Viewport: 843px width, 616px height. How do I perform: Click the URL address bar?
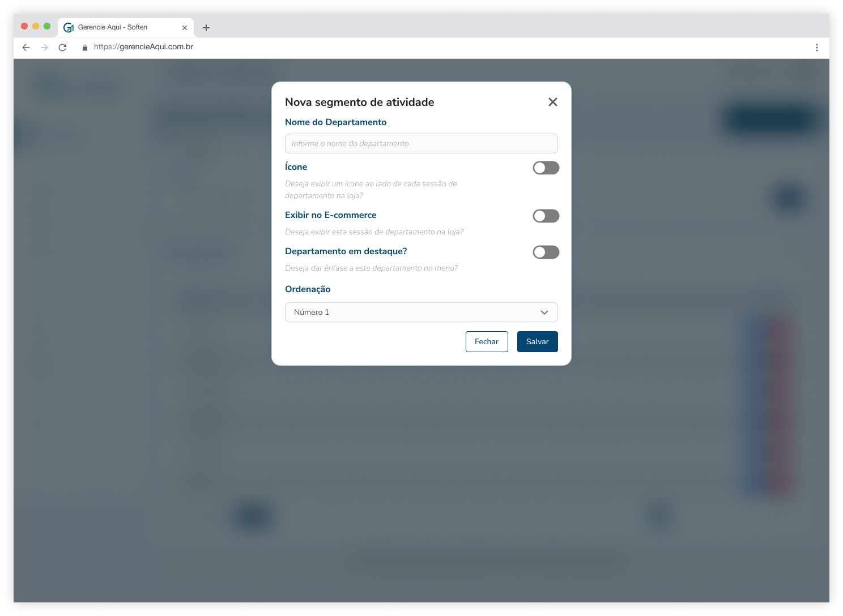(144, 47)
